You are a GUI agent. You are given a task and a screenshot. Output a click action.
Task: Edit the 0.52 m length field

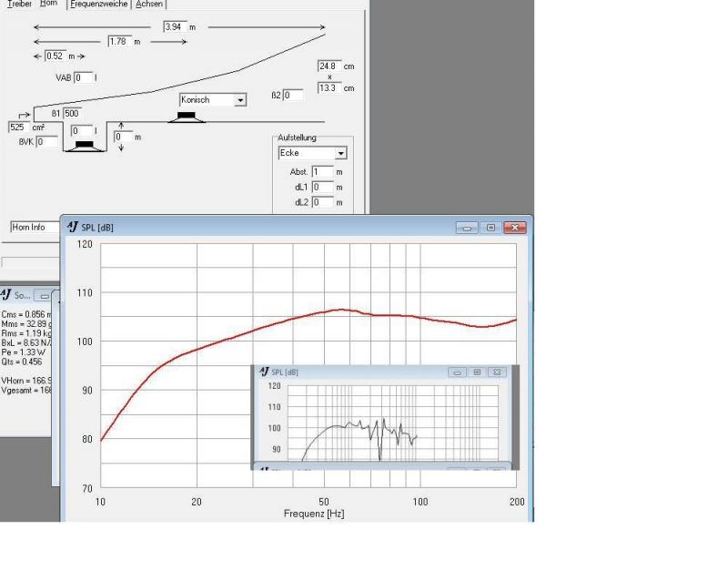(56, 56)
